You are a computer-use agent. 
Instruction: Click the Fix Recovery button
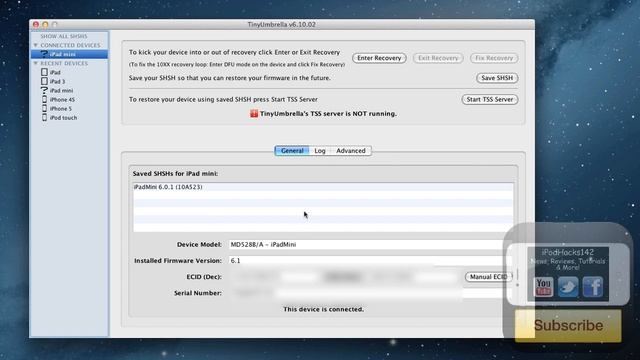click(x=494, y=58)
